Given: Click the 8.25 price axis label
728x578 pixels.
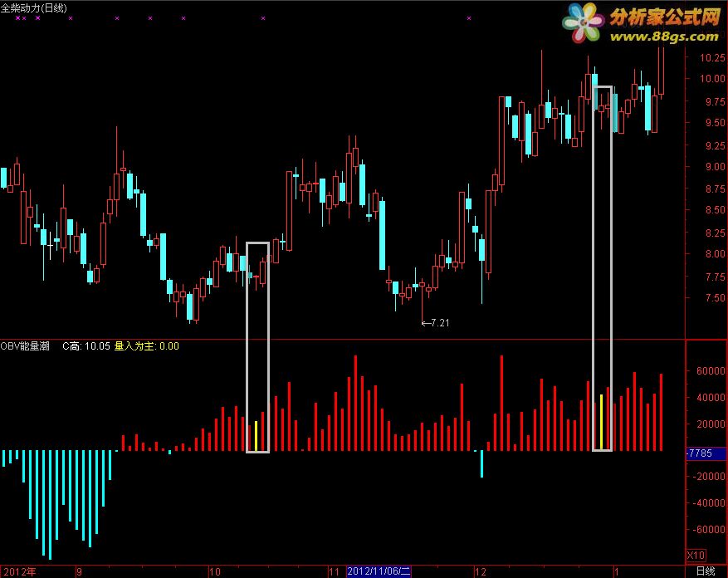Looking at the screenshot, I should [x=715, y=233].
